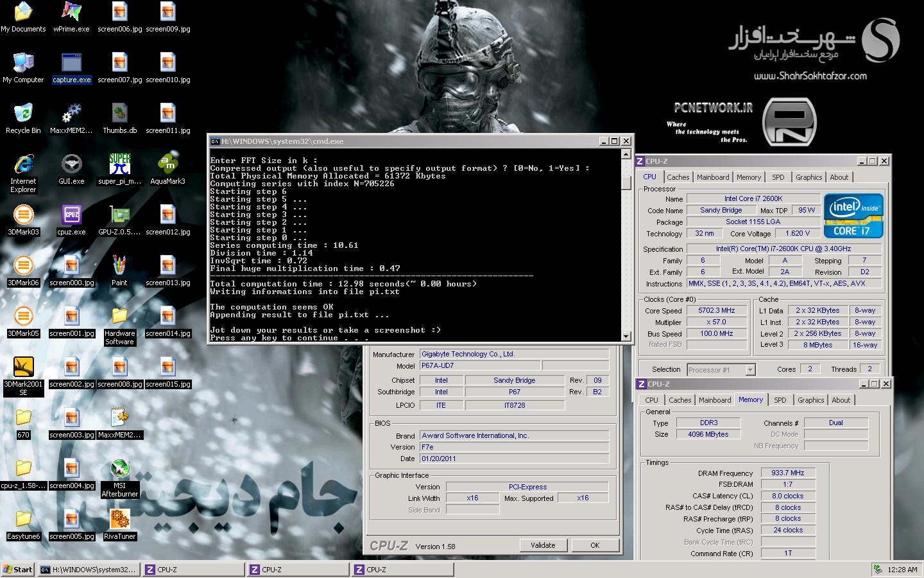Click BIOS version F7e field

click(x=514, y=447)
